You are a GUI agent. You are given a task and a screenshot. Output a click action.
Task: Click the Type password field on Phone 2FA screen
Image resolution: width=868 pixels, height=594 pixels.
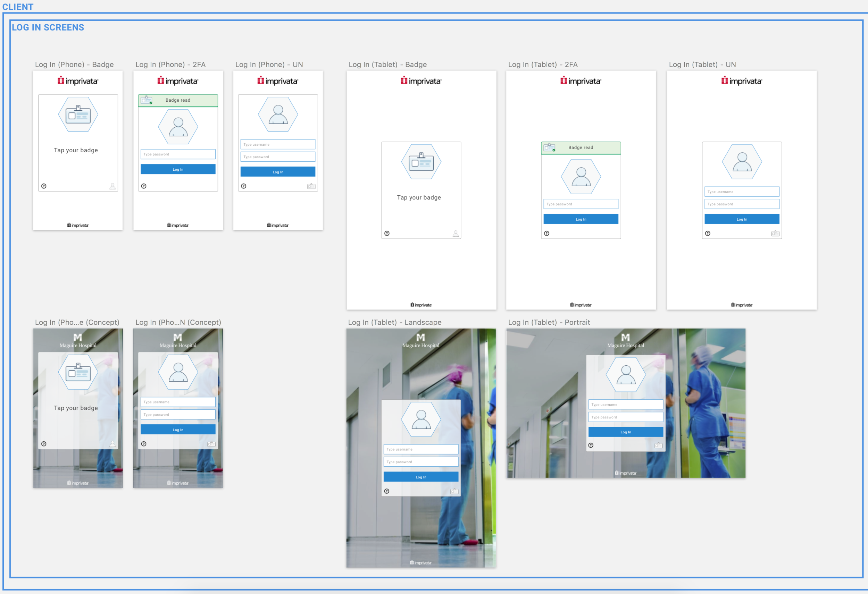pyautogui.click(x=178, y=154)
